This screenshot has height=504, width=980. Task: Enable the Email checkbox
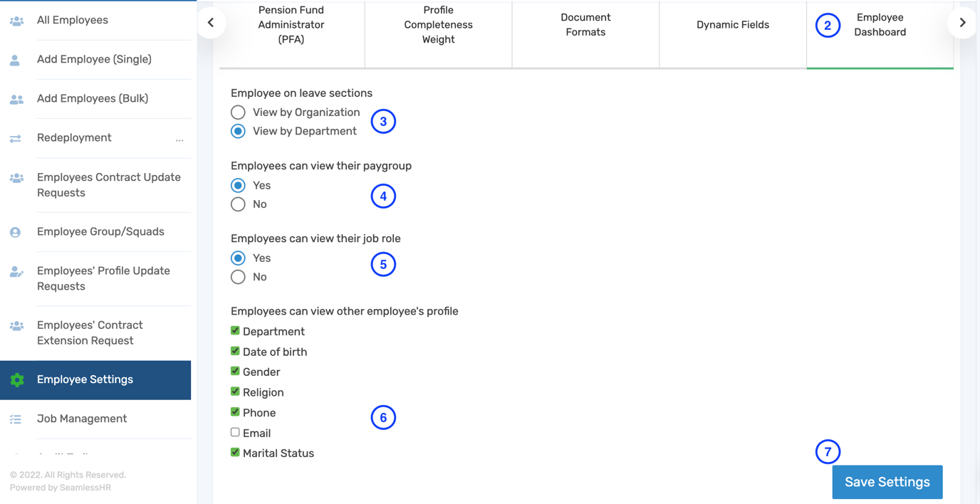234,432
